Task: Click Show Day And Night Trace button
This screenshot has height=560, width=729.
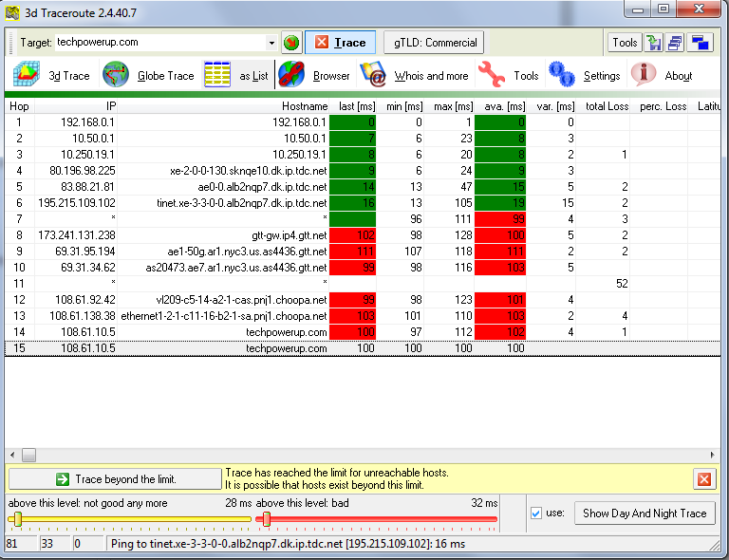Action: tap(645, 513)
